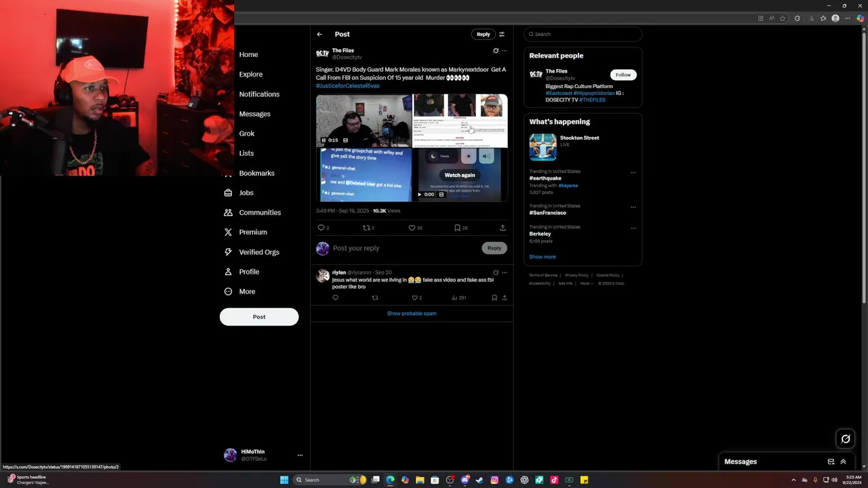Image resolution: width=868 pixels, height=488 pixels.
Task: Open the groupchat video thumbnail
Action: pyautogui.click(x=363, y=175)
